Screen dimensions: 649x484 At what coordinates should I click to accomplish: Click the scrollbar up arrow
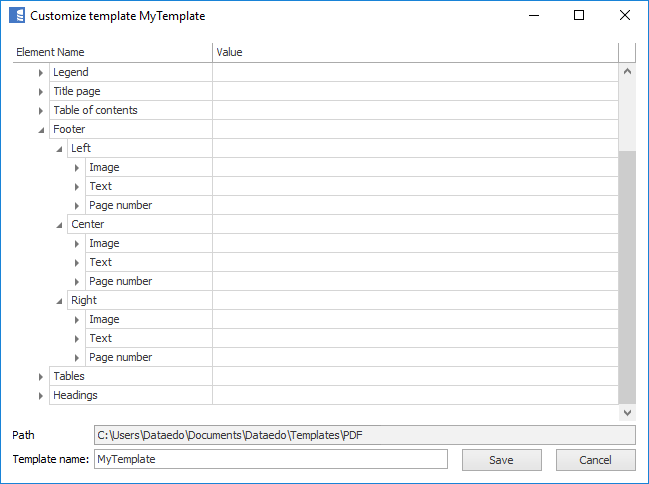(x=627, y=72)
